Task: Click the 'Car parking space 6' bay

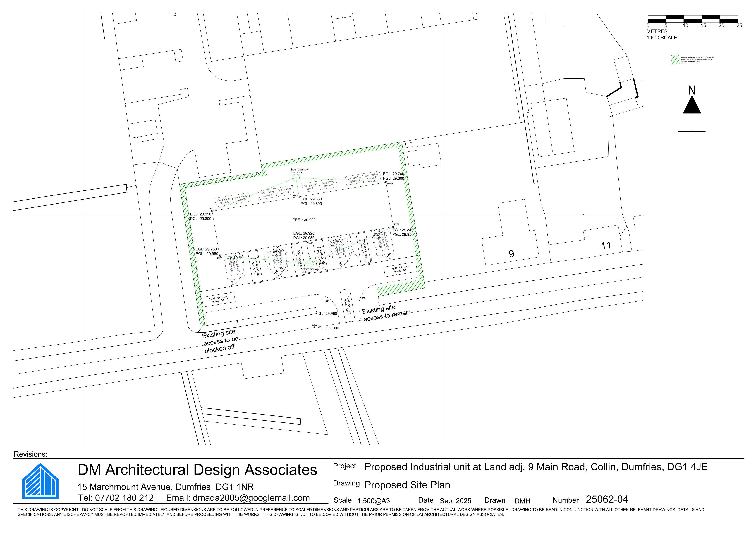Action: pyautogui.click(x=284, y=190)
